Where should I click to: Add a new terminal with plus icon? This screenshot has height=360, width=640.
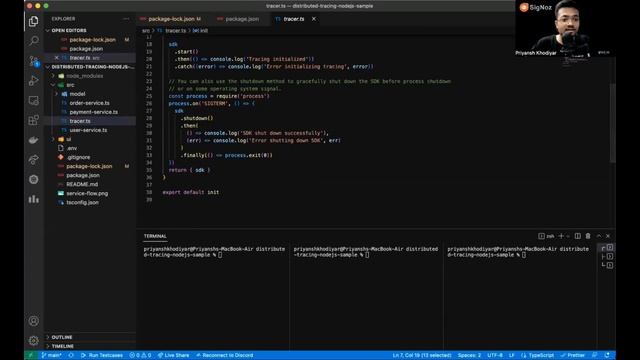[x=561, y=236]
